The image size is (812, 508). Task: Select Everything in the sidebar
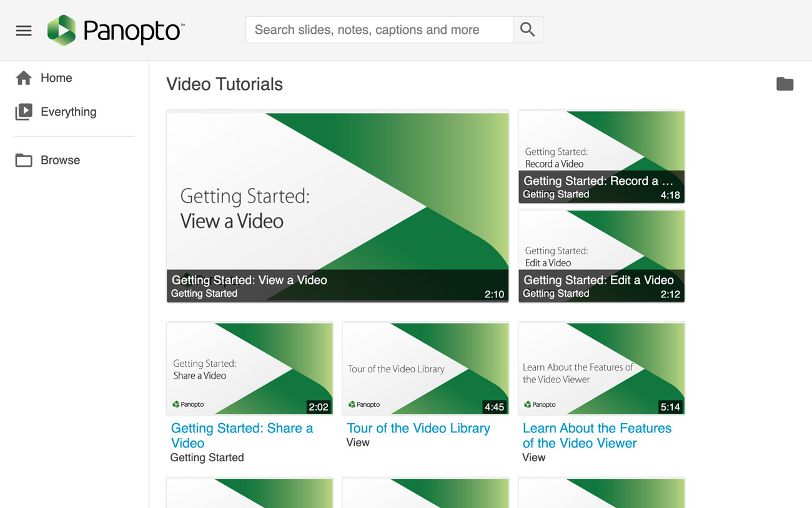(x=68, y=112)
